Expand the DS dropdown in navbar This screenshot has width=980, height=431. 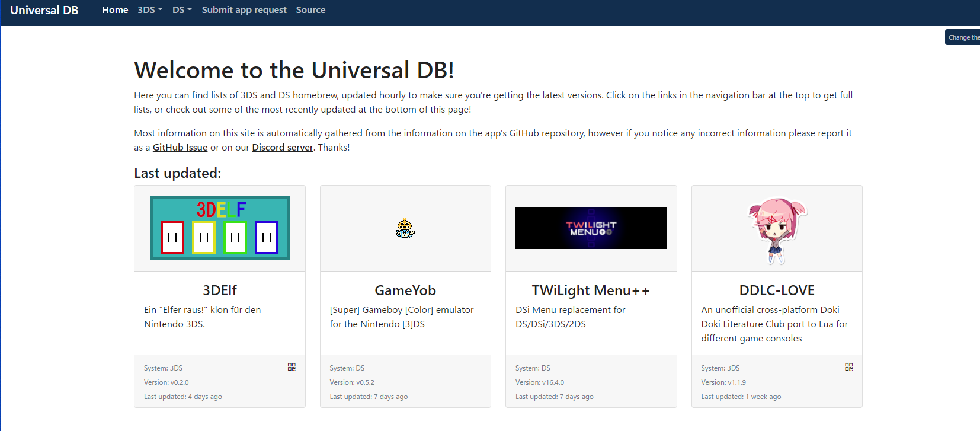(x=182, y=10)
